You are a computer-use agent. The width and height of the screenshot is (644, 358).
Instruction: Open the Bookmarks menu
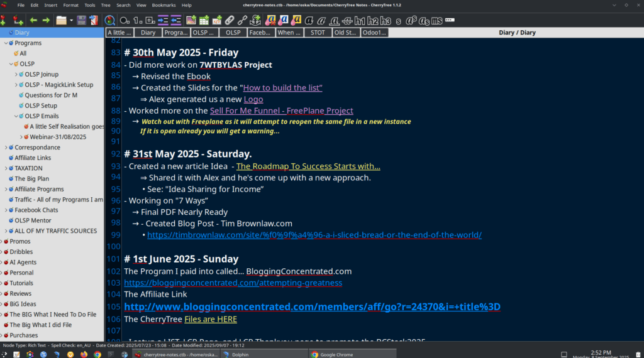164,5
